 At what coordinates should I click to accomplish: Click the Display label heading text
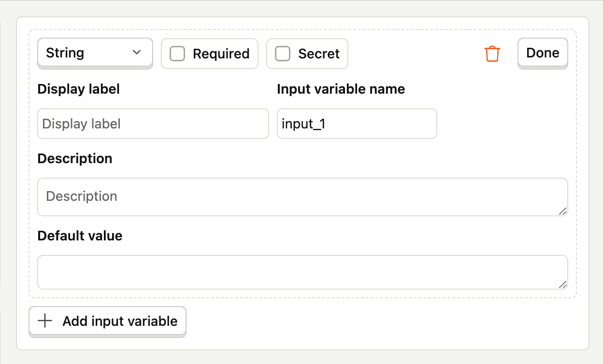[x=79, y=89]
